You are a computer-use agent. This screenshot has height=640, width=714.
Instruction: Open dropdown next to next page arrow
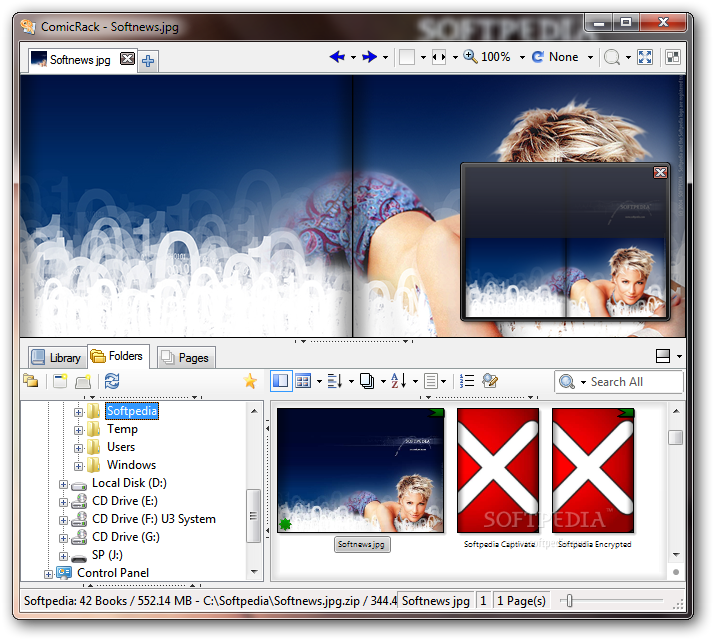click(x=385, y=57)
